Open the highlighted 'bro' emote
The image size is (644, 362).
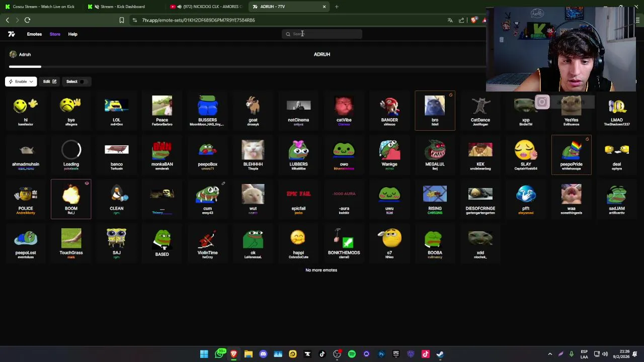coord(435,111)
